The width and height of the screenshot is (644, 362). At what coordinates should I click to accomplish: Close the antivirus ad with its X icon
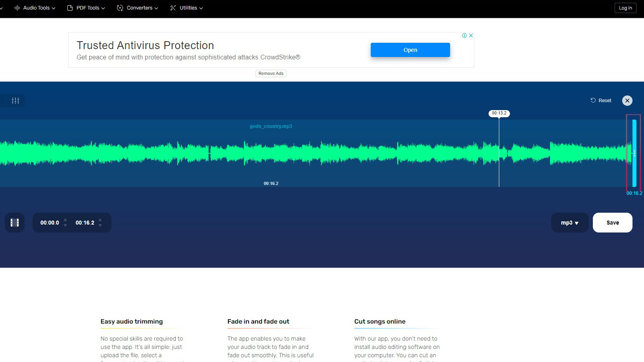(x=471, y=35)
